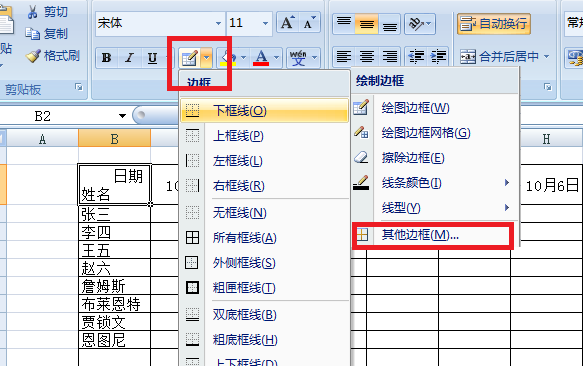
Task: Open 其他边框(M)... more borders
Action: click(434, 235)
